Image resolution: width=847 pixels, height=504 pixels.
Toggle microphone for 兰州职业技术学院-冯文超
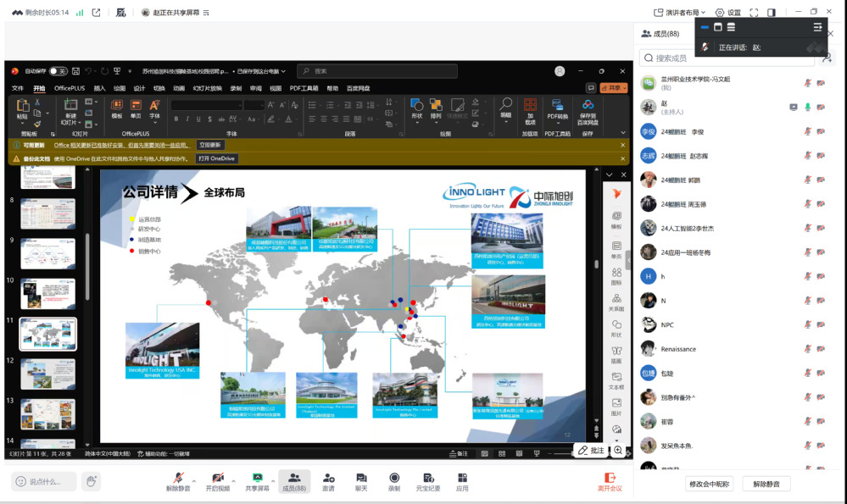point(807,82)
